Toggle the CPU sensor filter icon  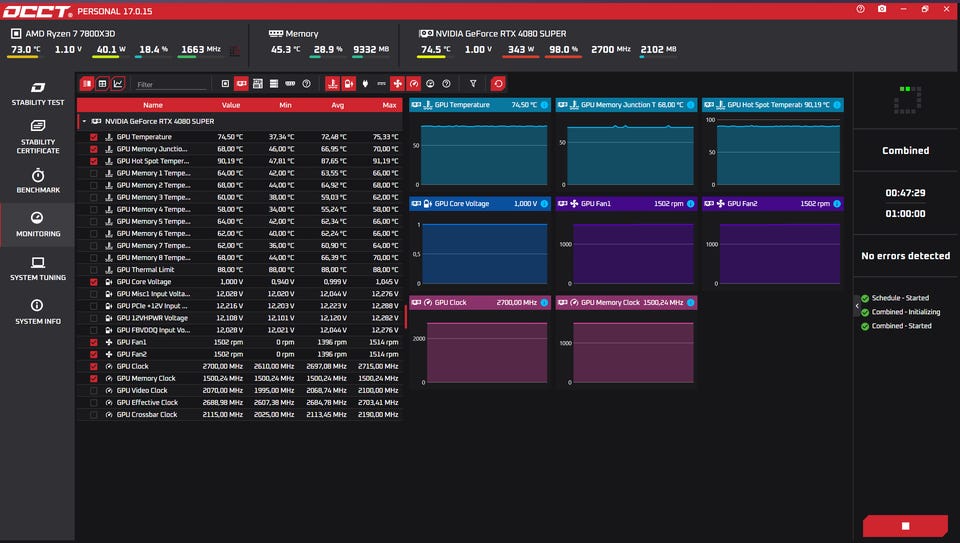click(x=225, y=84)
